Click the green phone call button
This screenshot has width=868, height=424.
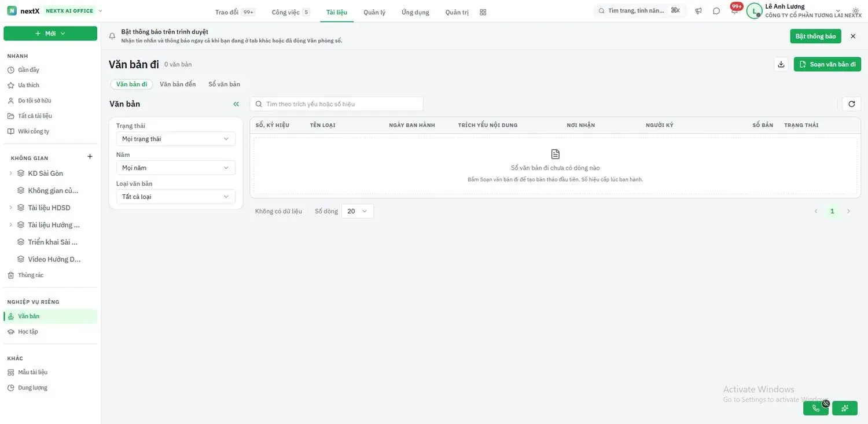[x=816, y=408]
